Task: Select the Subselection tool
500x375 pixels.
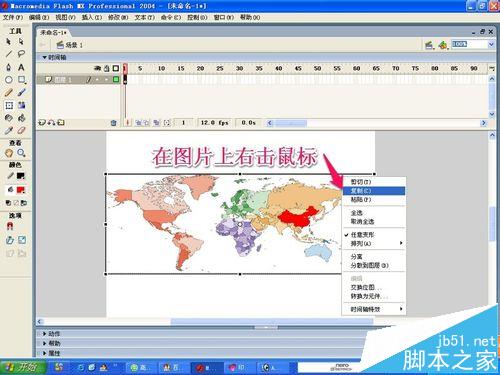Action: point(21,42)
